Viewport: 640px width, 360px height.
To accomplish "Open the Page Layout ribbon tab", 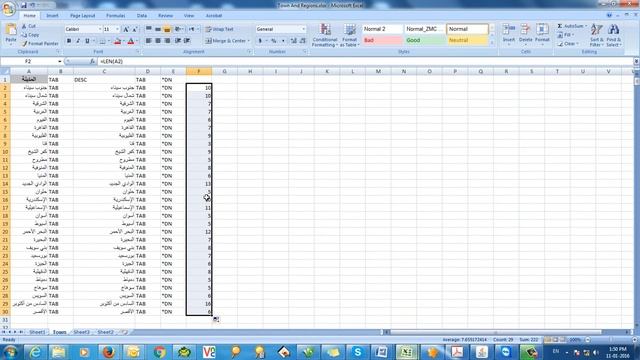I will (x=82, y=16).
